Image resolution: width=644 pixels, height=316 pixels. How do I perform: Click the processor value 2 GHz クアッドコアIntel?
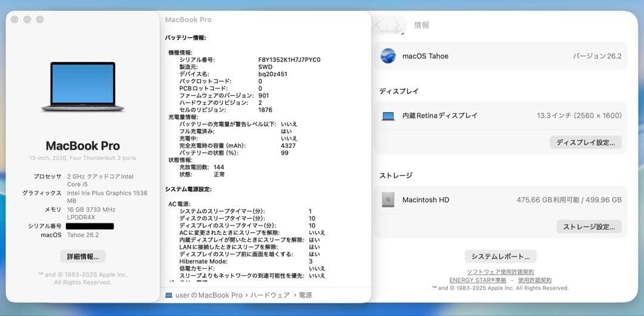pos(100,176)
